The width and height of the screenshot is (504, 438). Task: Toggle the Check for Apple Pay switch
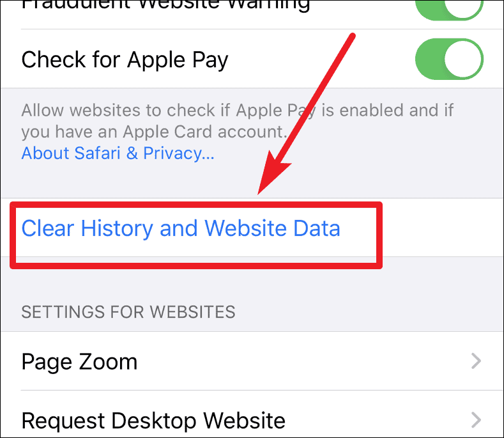click(449, 59)
